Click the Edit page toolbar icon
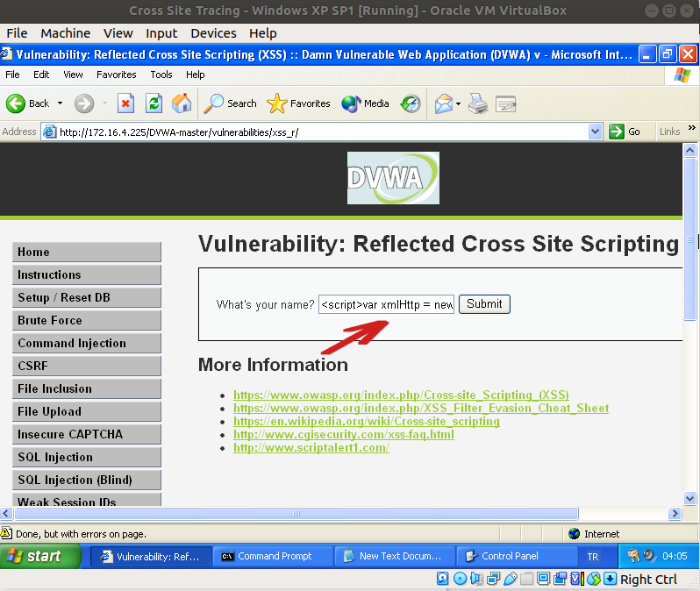The height and width of the screenshot is (591, 700). click(x=506, y=103)
